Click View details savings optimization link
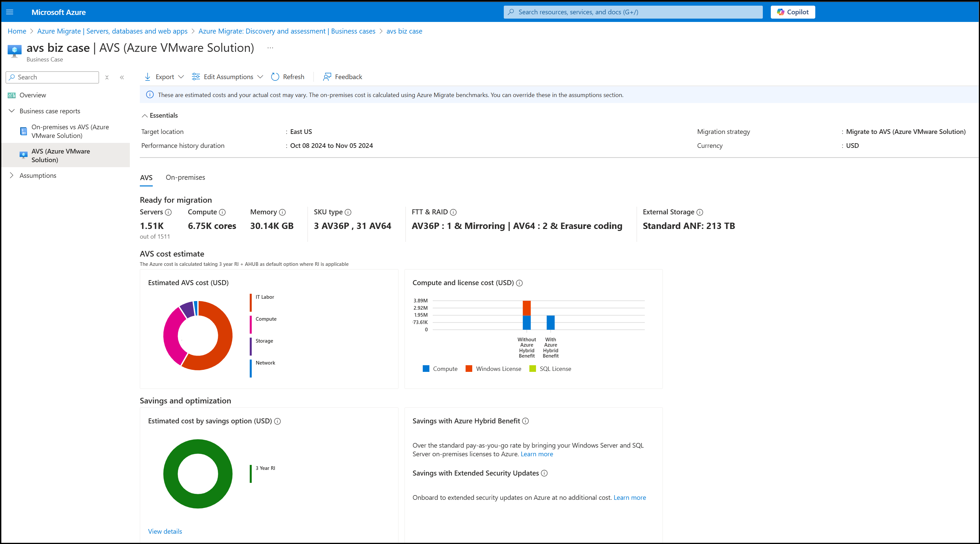The height and width of the screenshot is (544, 980). 165,531
